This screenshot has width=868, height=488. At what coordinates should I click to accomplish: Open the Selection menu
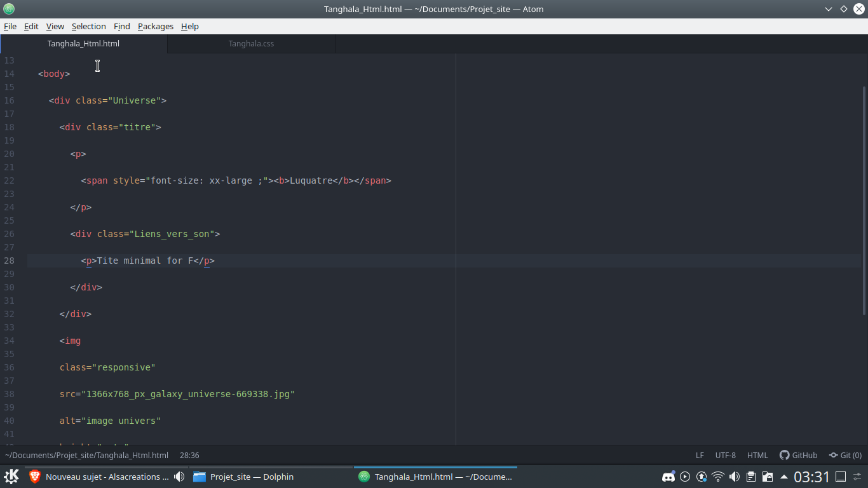pyautogui.click(x=88, y=26)
